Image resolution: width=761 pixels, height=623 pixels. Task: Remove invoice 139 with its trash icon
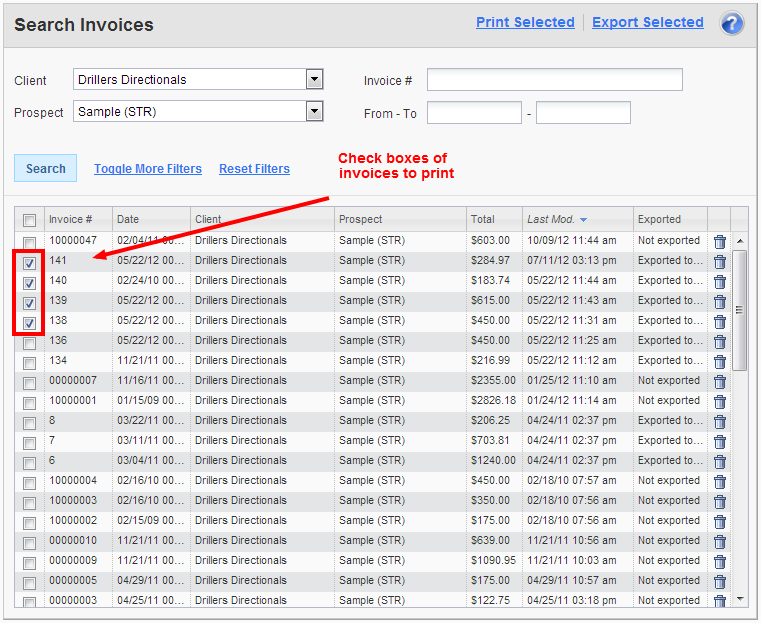pyautogui.click(x=720, y=301)
